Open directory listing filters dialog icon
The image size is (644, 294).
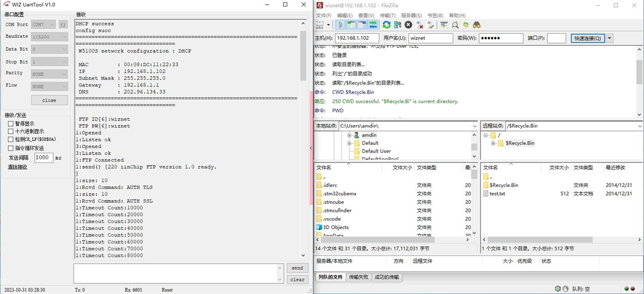click(x=444, y=25)
